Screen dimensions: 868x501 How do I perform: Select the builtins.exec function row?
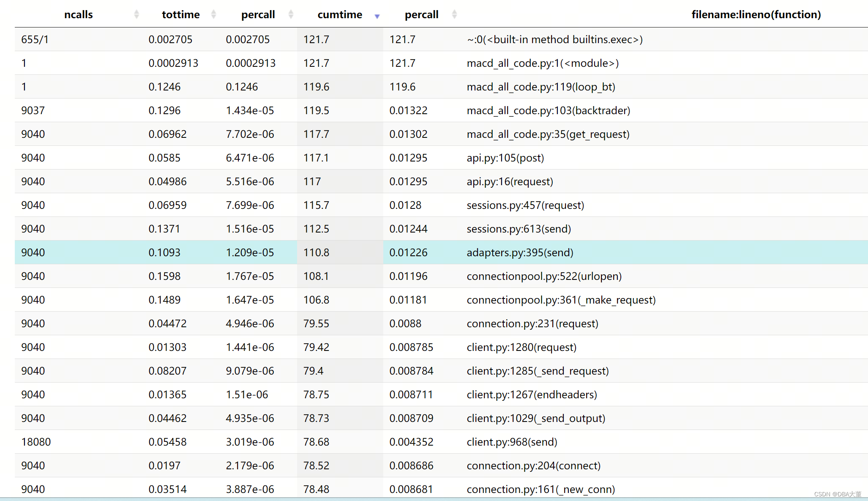(x=441, y=39)
